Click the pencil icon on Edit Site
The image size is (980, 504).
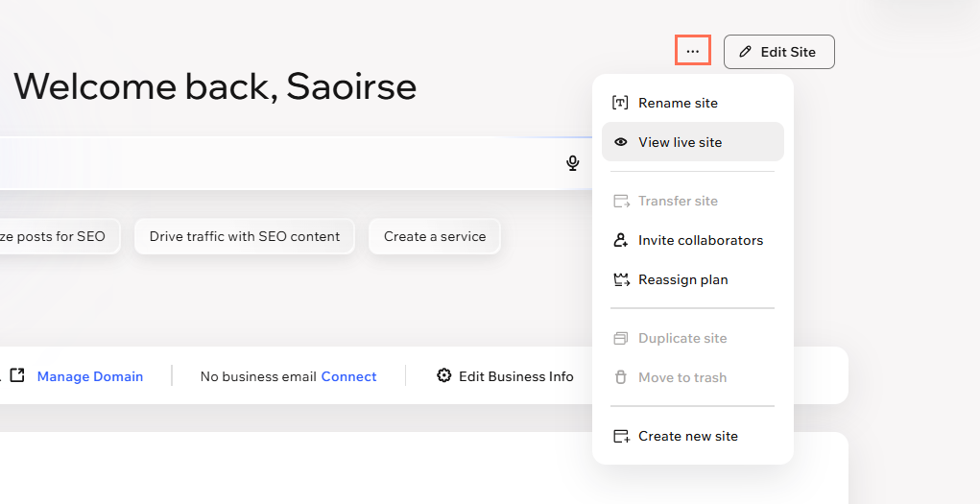pyautogui.click(x=745, y=52)
